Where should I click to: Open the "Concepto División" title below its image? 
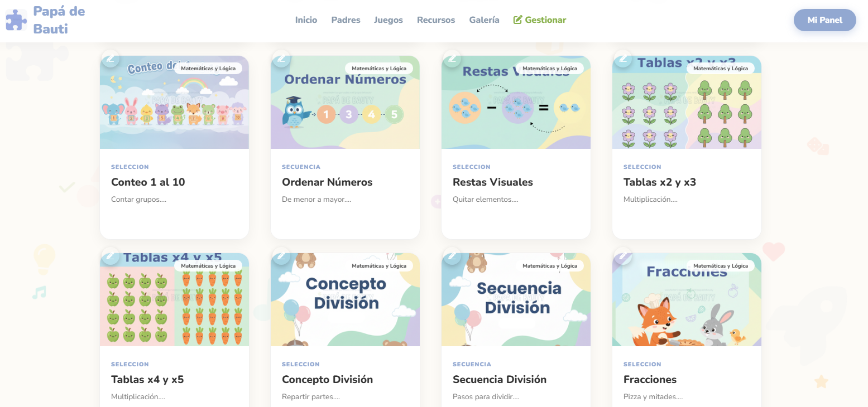pos(327,380)
